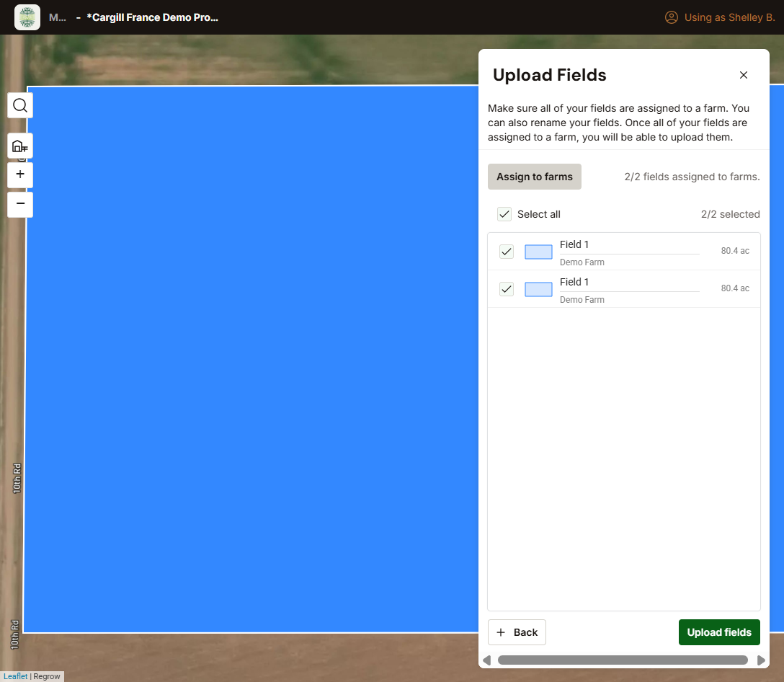The width and height of the screenshot is (784, 682).
Task: Click the blue field swatch beside first Field 1
Action: 538,252
